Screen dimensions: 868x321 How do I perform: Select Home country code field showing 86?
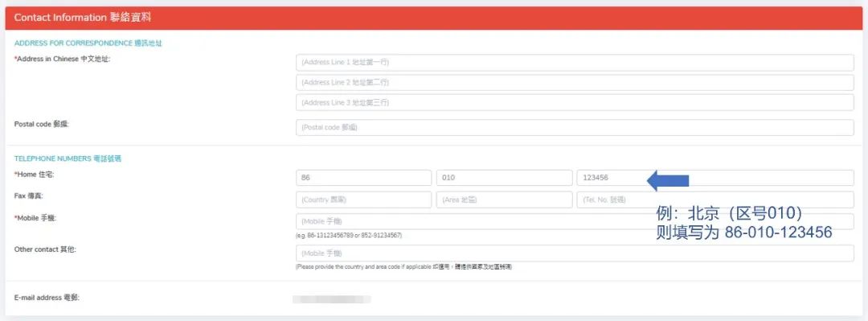(364, 178)
